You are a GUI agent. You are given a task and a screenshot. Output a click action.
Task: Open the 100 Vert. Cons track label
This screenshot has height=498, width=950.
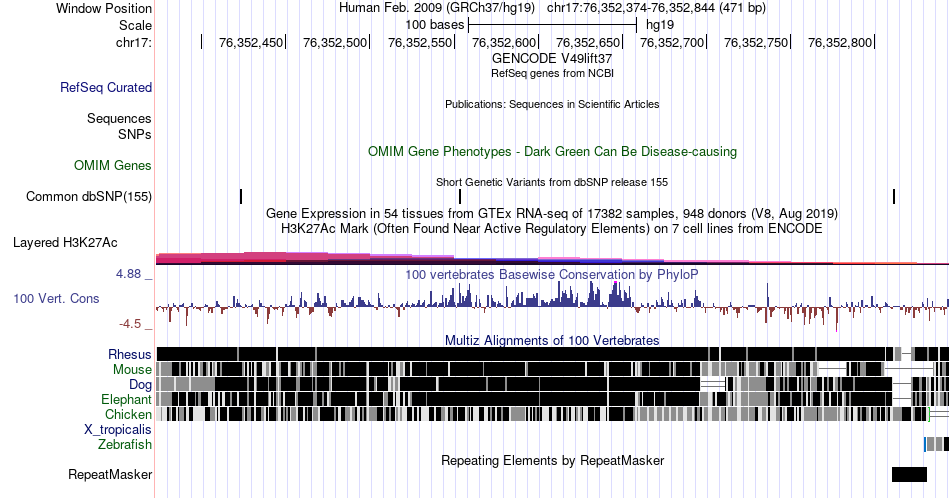tap(56, 298)
